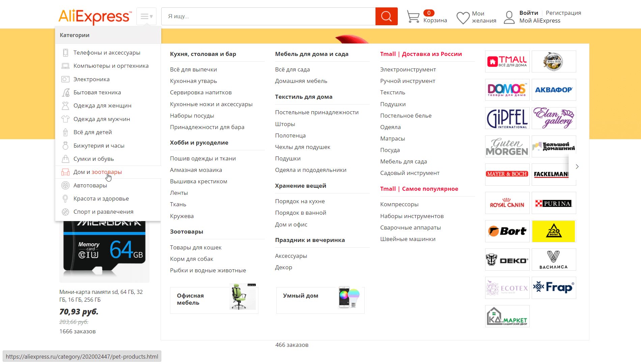Select the Одежда для мужчин shirt icon

[x=65, y=119]
